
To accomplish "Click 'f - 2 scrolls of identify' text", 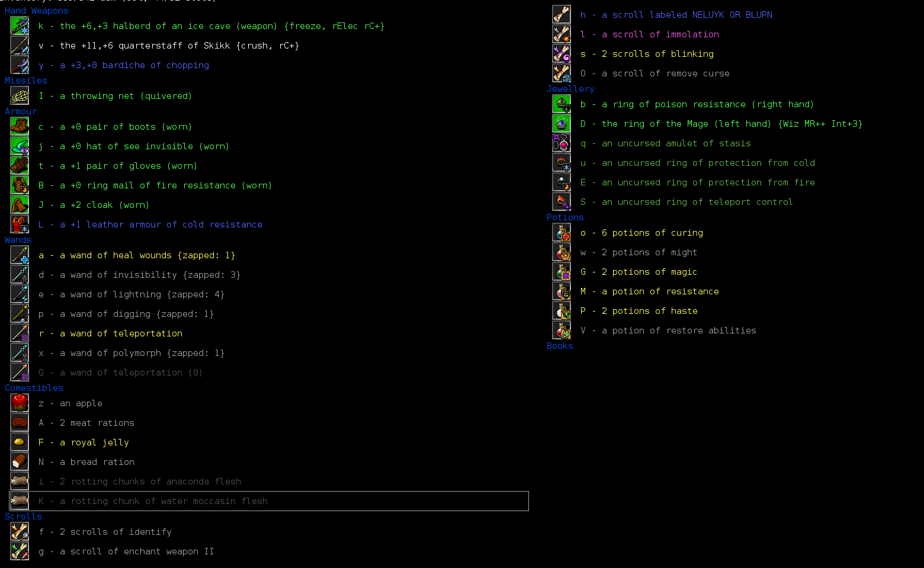I will (105, 532).
